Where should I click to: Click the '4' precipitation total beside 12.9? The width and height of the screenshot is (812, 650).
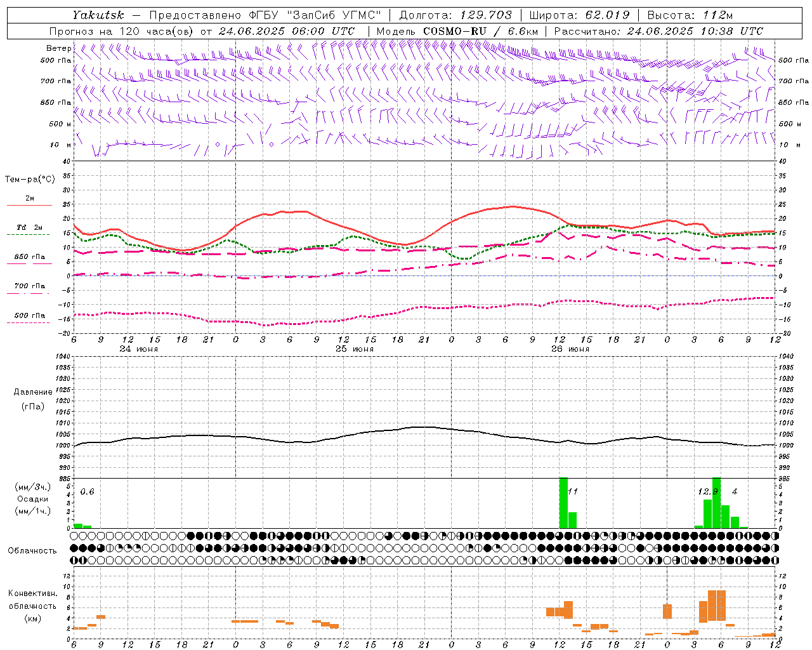pos(735,491)
